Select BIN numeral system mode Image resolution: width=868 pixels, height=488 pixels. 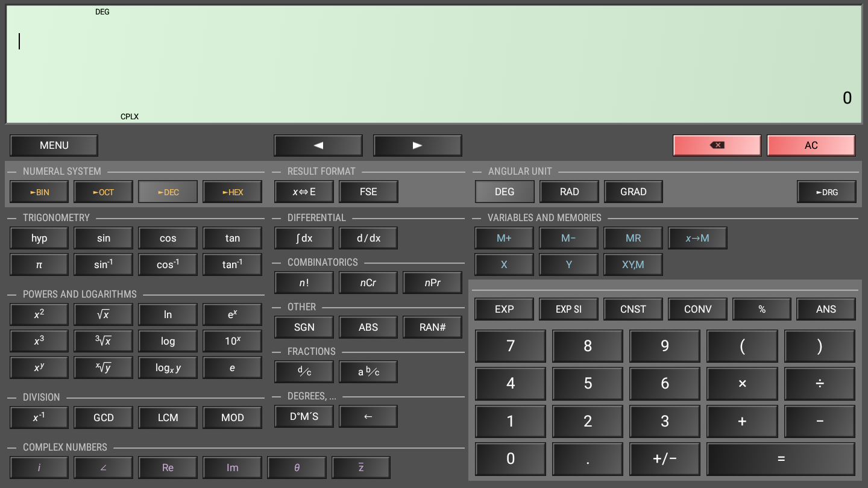(x=39, y=192)
